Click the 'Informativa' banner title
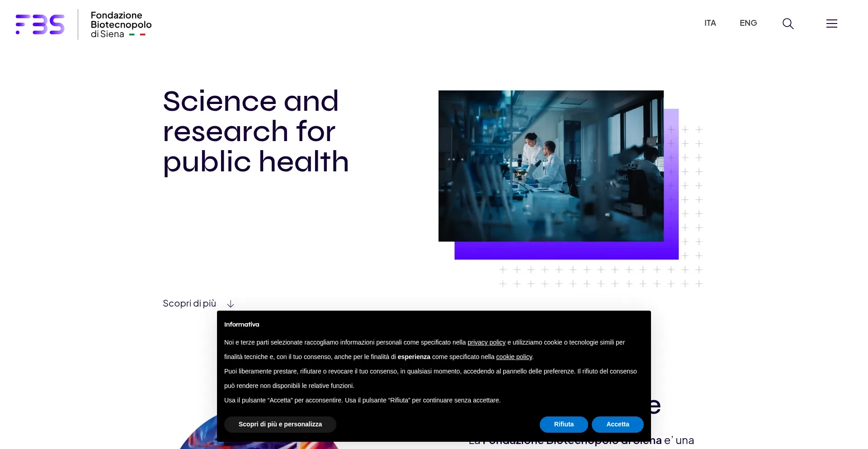Screen dimensions: 868x449 click(241, 324)
